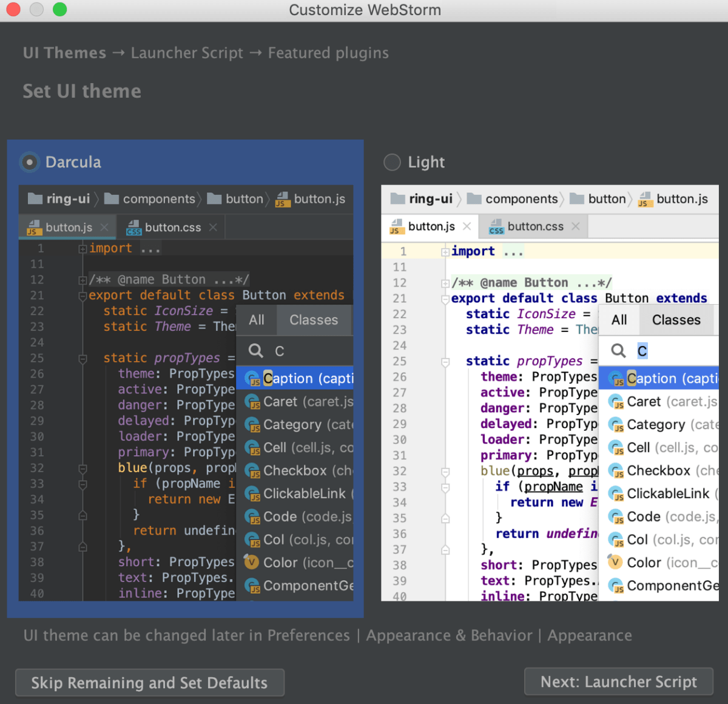Collapse static propTypes fold in Darcula
Screen dimensions: 728x704
[x=83, y=359]
